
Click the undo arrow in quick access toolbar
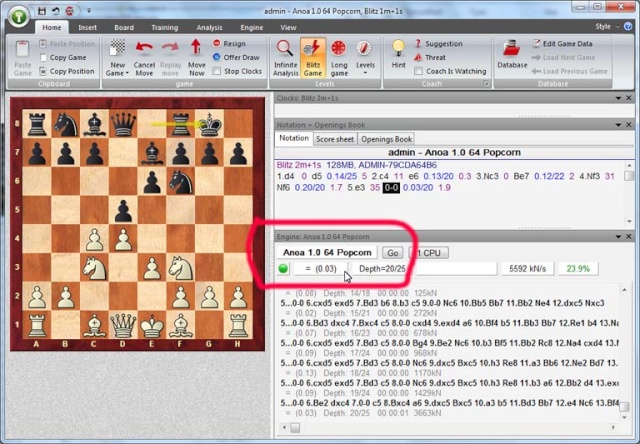56,11
